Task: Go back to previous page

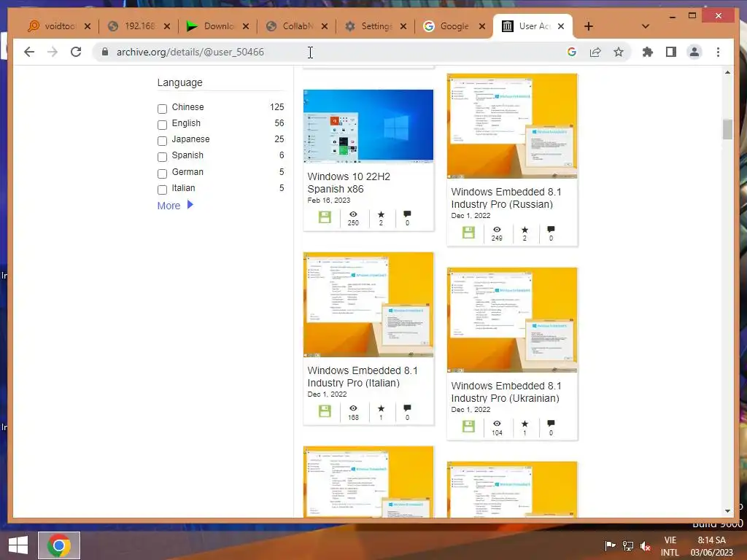Action: click(x=29, y=52)
